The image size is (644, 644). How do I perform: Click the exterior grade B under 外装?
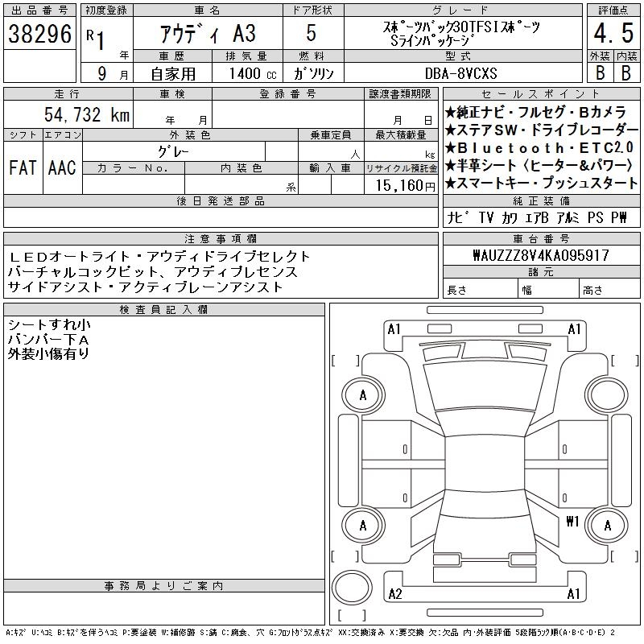(600, 73)
